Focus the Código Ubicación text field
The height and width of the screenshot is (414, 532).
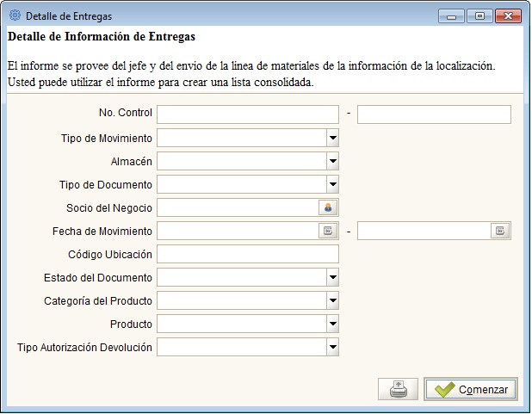(x=248, y=254)
